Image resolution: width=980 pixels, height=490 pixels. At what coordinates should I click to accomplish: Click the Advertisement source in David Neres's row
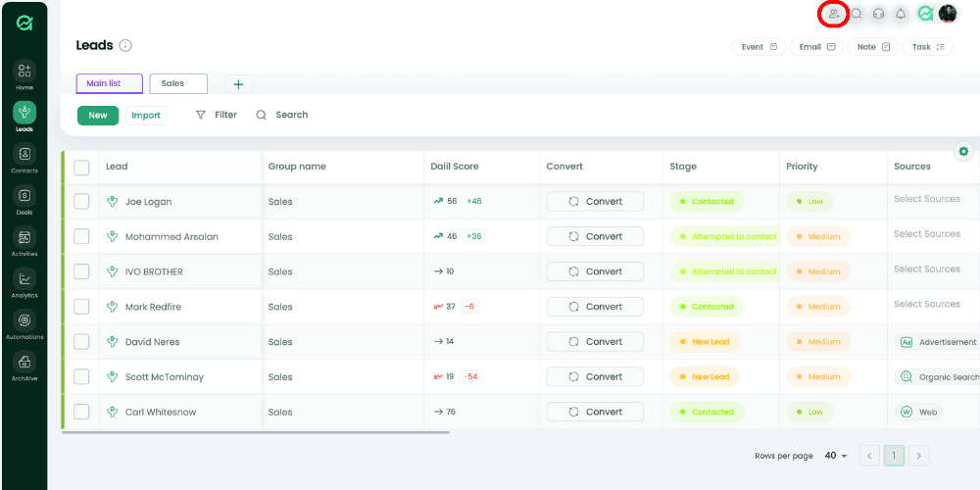click(937, 342)
